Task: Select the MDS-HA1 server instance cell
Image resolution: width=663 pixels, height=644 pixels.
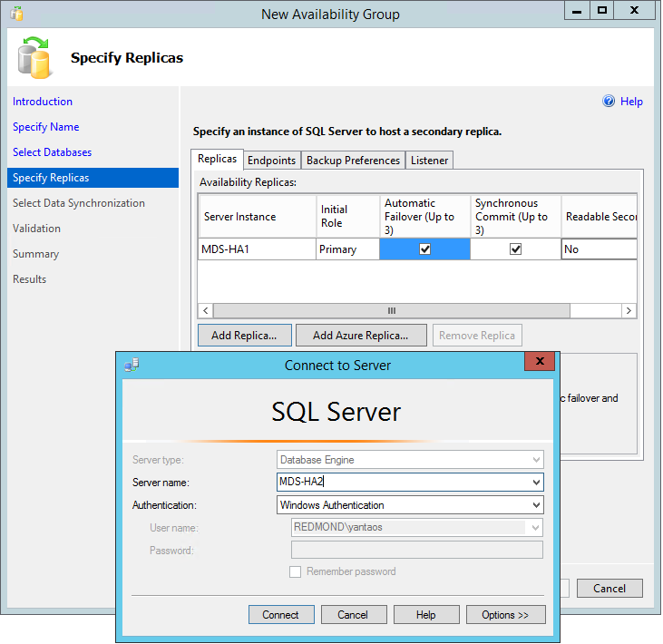Action: point(257,249)
